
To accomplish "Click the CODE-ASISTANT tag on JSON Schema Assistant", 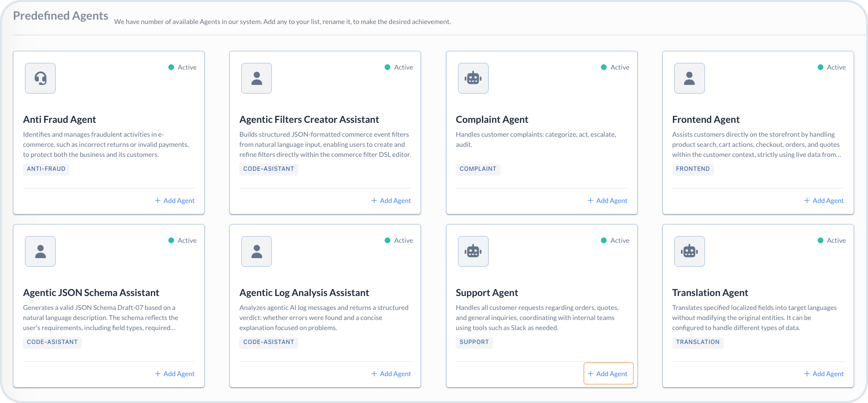I will pos(52,342).
